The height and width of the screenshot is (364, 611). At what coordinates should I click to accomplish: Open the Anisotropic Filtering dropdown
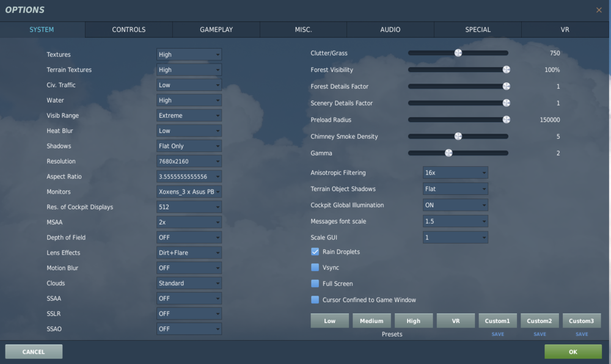point(455,172)
